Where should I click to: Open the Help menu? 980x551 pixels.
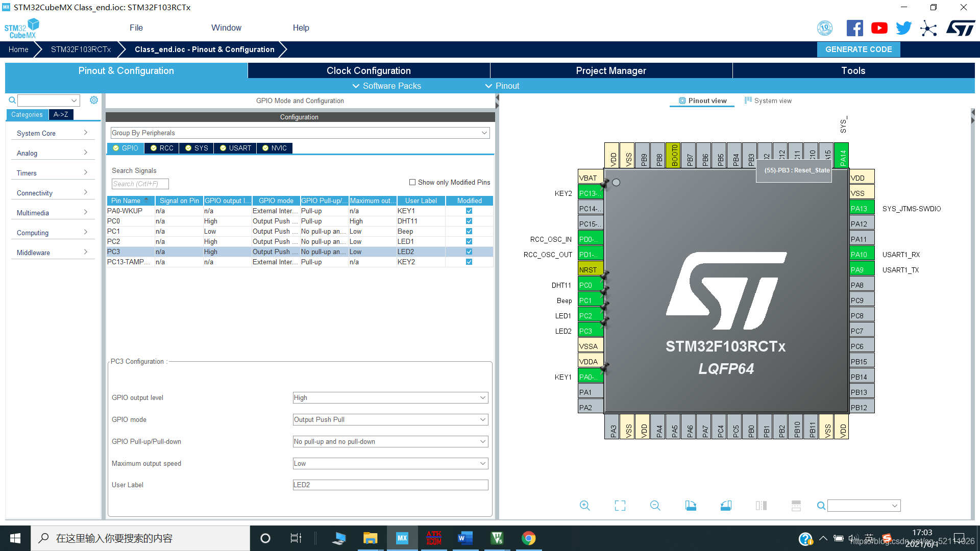(x=301, y=28)
